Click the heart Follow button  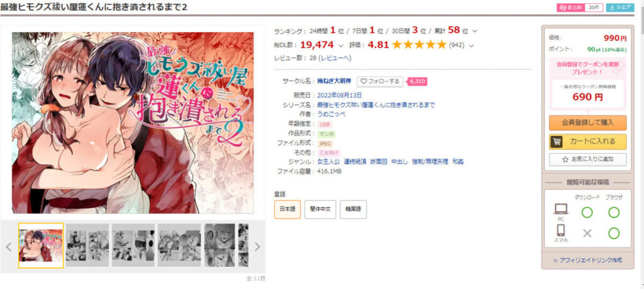tap(380, 81)
